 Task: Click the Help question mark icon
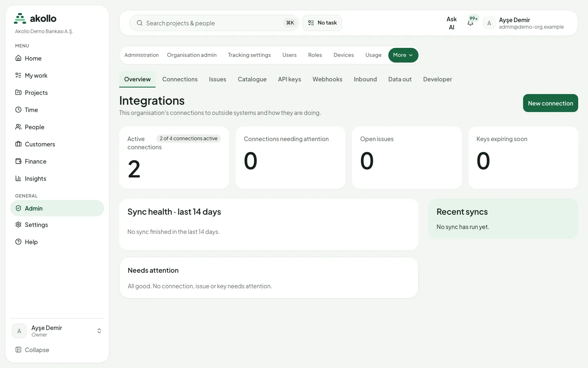(x=18, y=242)
